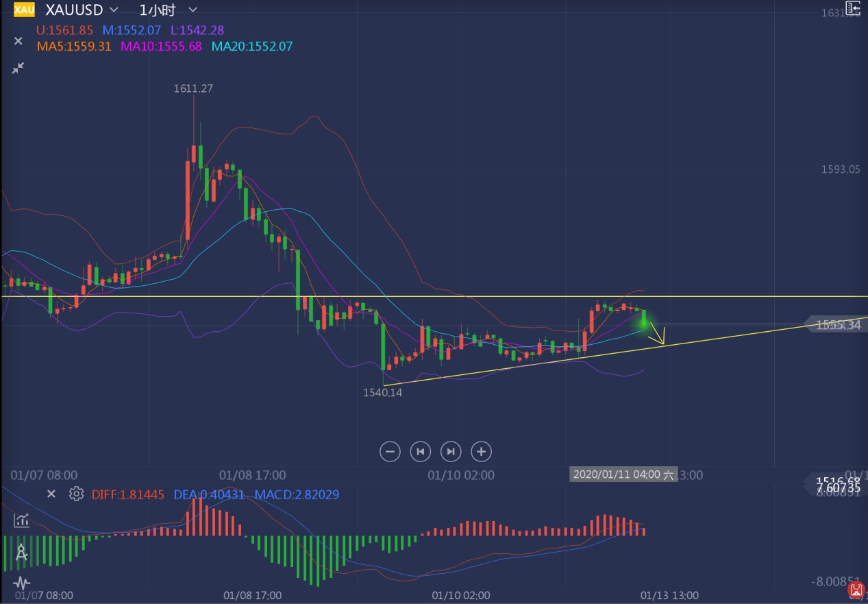Jump to latest bar with skip-forward button

(450, 451)
